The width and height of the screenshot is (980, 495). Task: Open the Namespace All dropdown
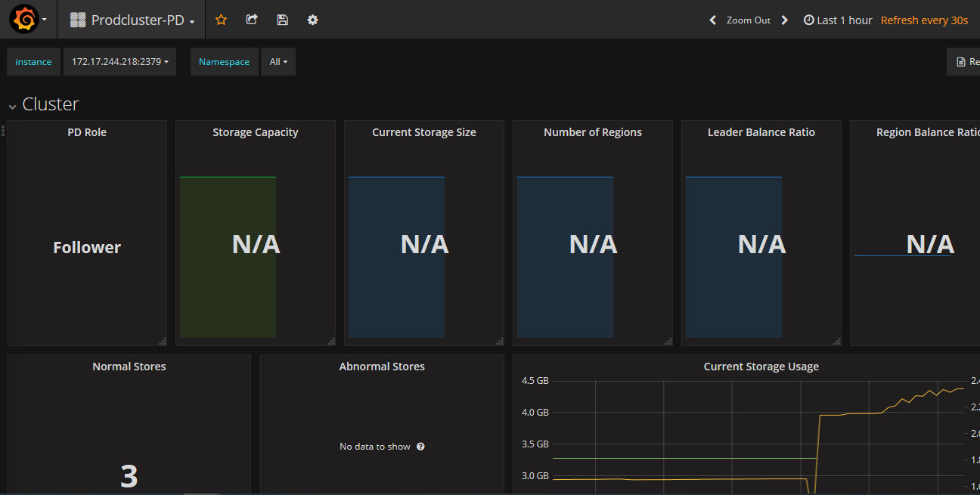pyautogui.click(x=278, y=62)
